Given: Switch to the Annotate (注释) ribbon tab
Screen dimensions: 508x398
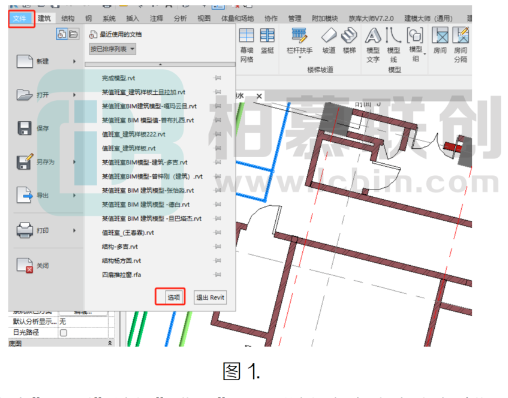Looking at the screenshot, I should [156, 18].
